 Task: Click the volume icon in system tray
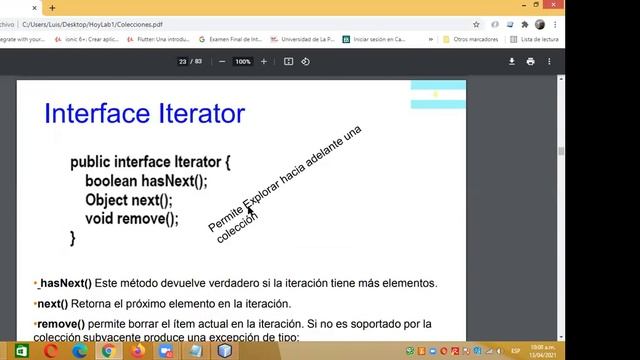pos(499,351)
